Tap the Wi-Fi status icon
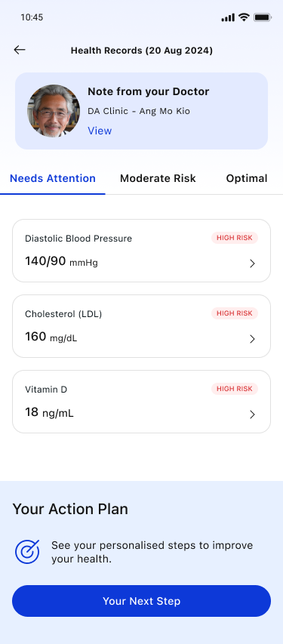 [x=244, y=17]
